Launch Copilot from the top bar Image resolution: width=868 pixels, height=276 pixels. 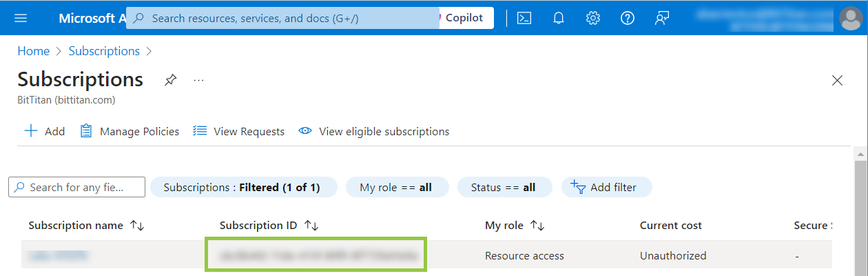(x=464, y=18)
